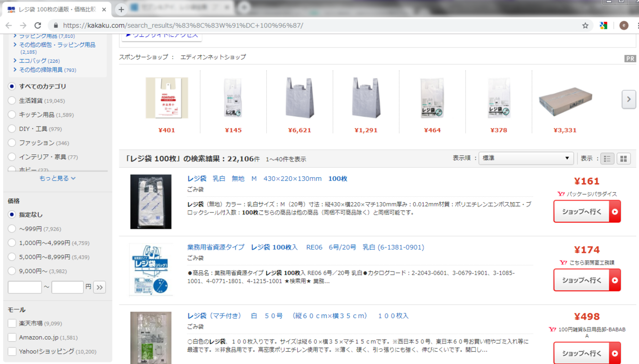Viewport: 639px width, 364px height.
Task: Select インテリア・家具 category radio
Action: click(12, 157)
